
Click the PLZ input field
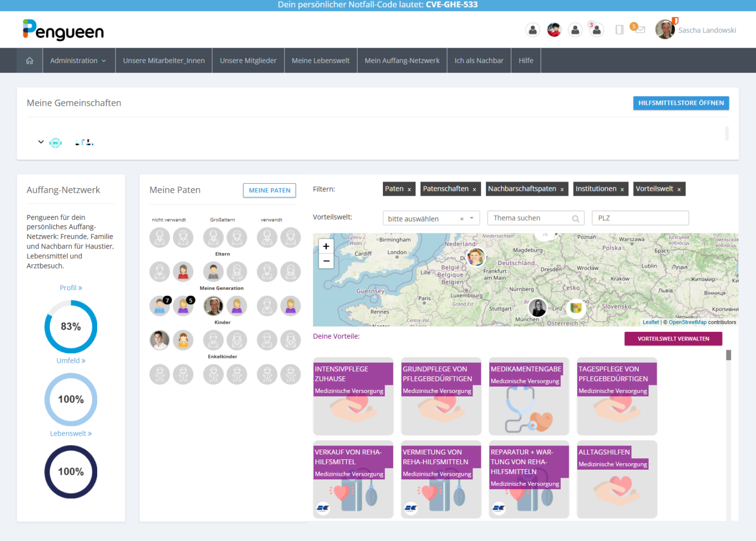640,218
